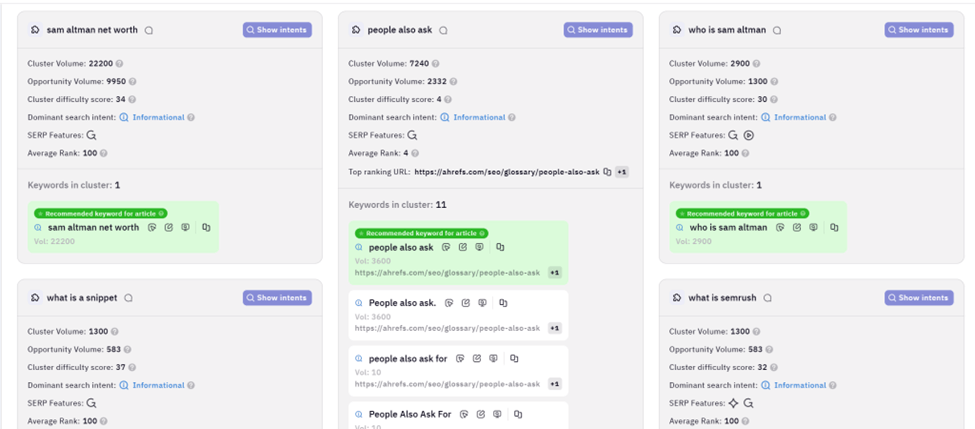
Task: Copy the sam altman net worth keyword
Action: [x=206, y=228]
